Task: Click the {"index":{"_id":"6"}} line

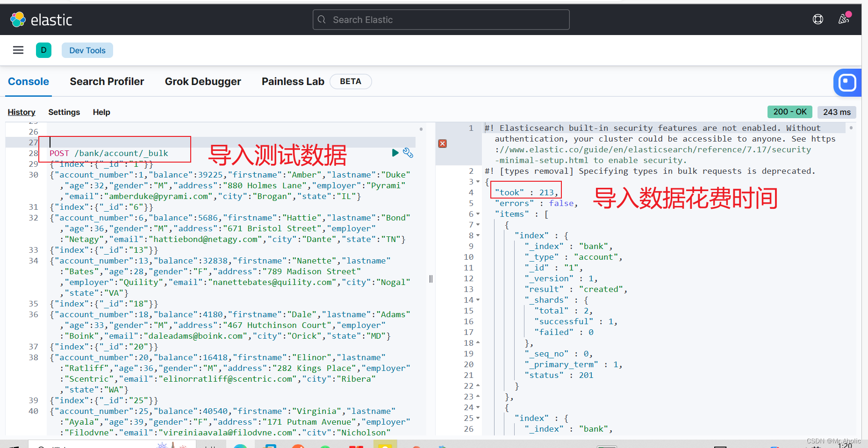Action: (x=101, y=207)
